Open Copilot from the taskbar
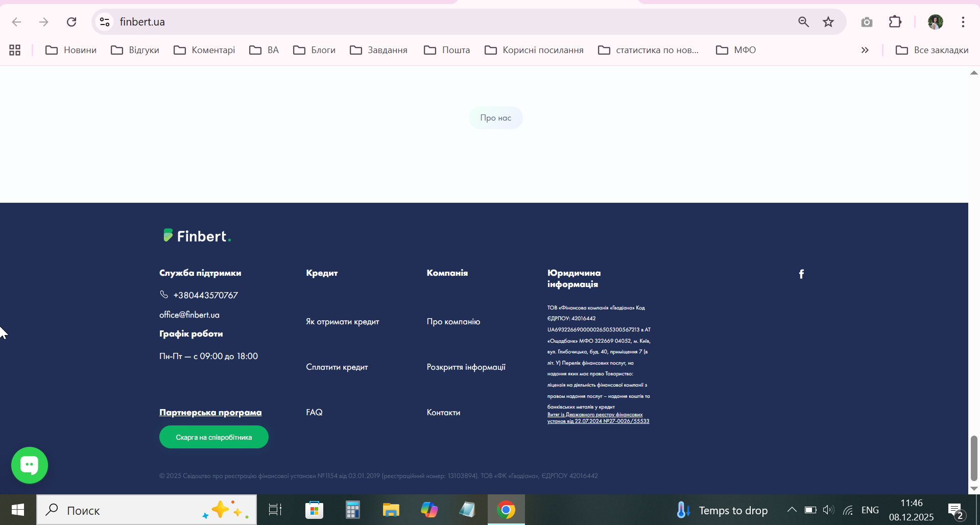 (x=429, y=510)
